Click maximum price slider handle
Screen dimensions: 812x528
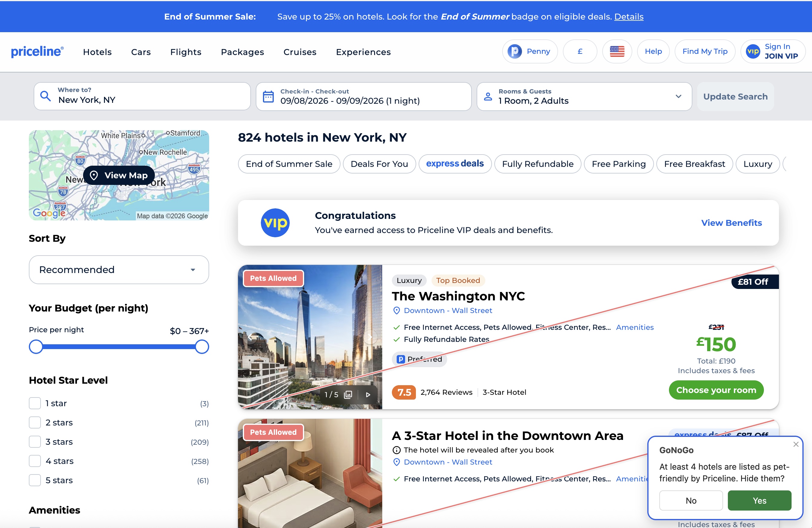click(x=202, y=347)
